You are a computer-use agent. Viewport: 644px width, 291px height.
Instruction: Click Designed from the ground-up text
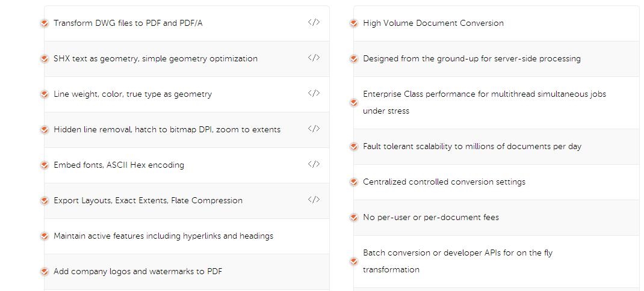click(471, 59)
